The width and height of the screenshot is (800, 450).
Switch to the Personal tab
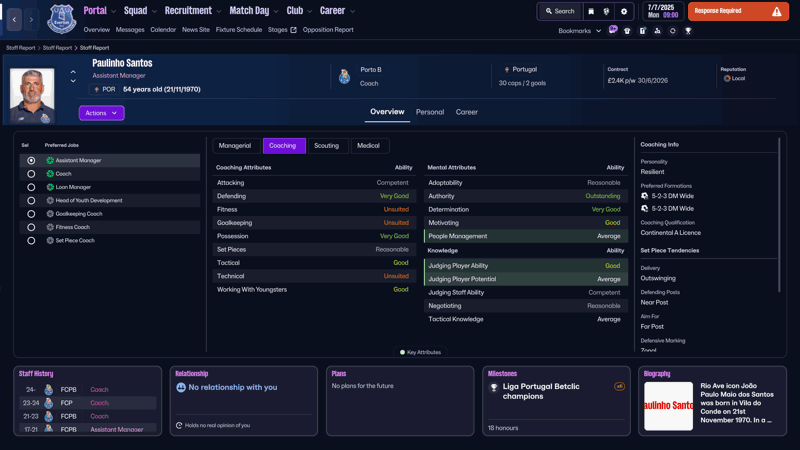430,112
